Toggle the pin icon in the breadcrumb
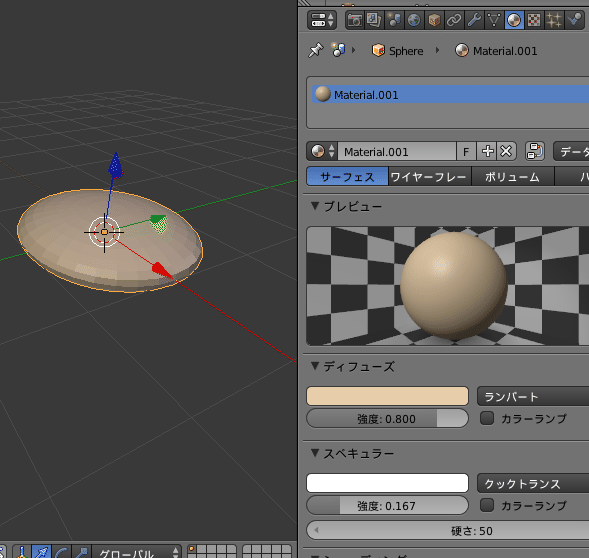This screenshot has height=558, width=589. (x=315, y=50)
